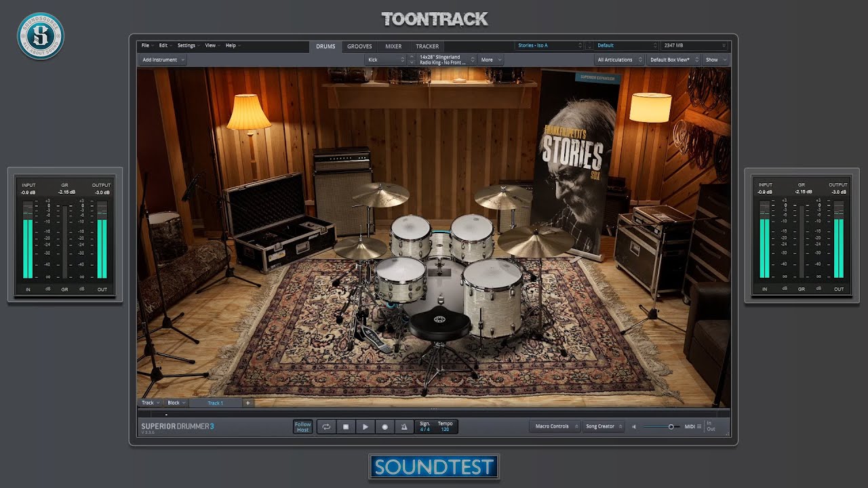Click the speaker volume icon

coord(634,427)
